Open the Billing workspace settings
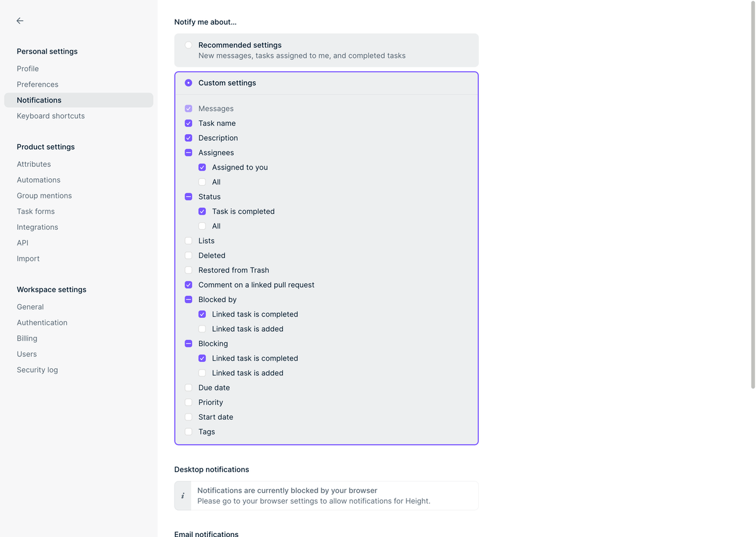Image resolution: width=756 pixels, height=537 pixels. (x=27, y=339)
